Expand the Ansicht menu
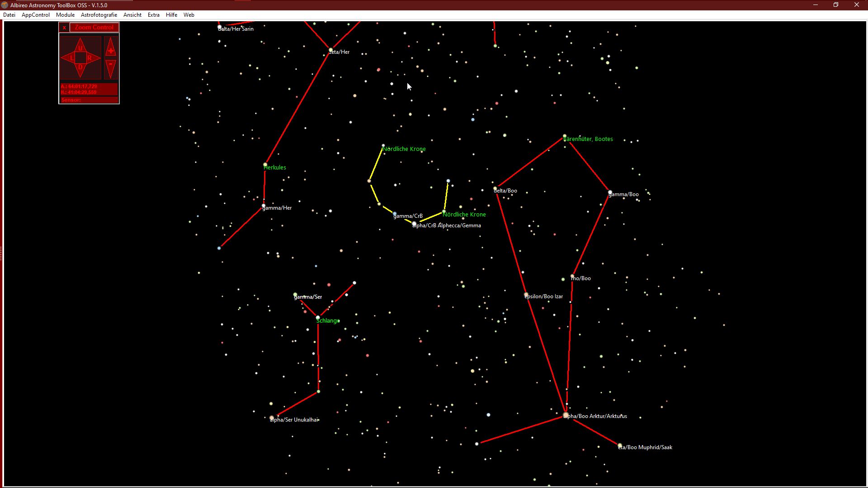 point(132,15)
